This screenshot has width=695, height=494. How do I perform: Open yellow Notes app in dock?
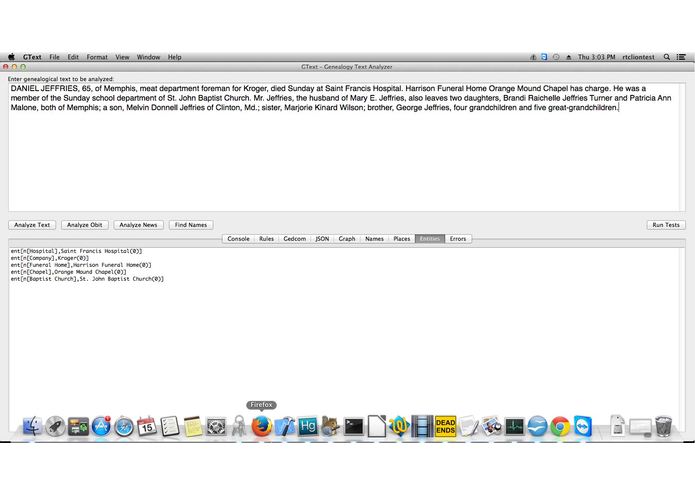point(193,426)
